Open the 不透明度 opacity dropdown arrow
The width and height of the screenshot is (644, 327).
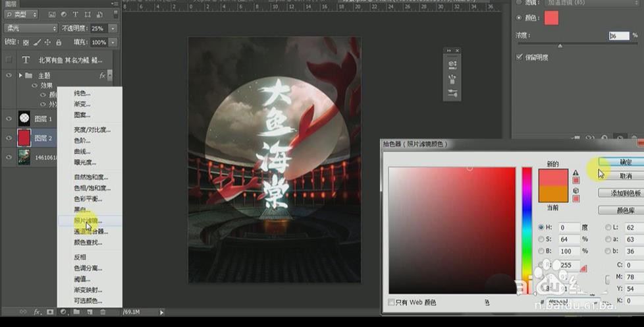[113, 28]
